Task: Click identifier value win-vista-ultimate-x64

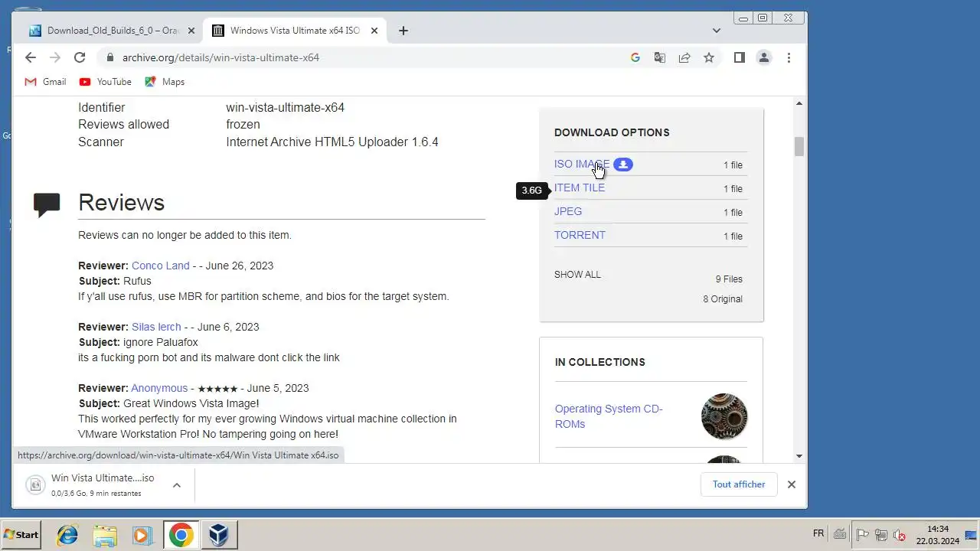Action: (x=285, y=107)
